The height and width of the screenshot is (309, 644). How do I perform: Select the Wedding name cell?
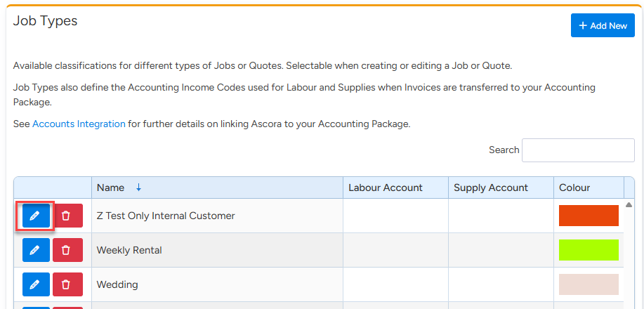pos(117,284)
